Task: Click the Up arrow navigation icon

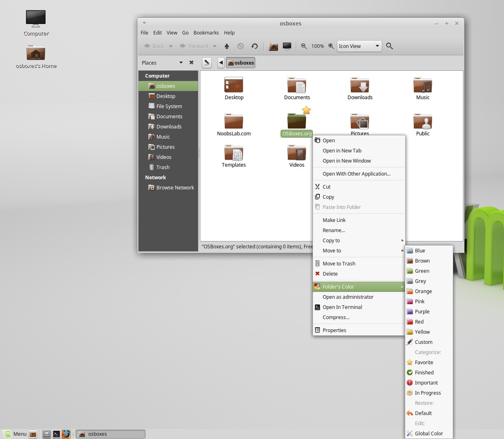Action: pyautogui.click(x=227, y=46)
